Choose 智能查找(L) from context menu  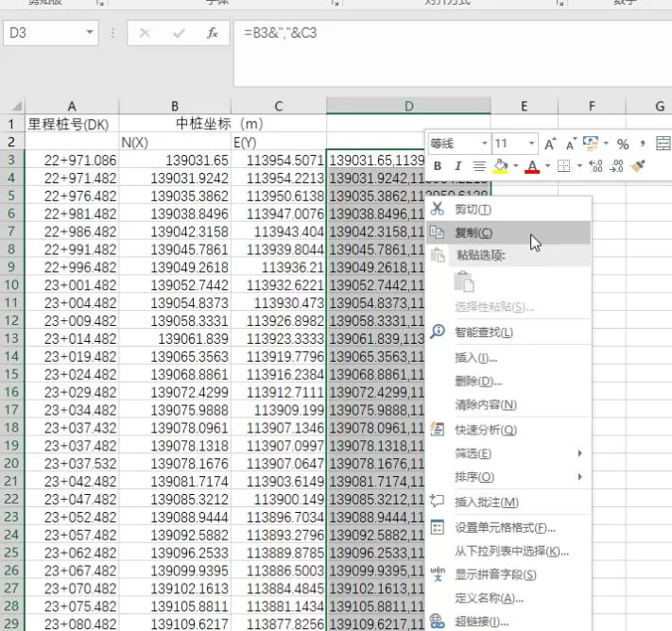[x=508, y=332]
